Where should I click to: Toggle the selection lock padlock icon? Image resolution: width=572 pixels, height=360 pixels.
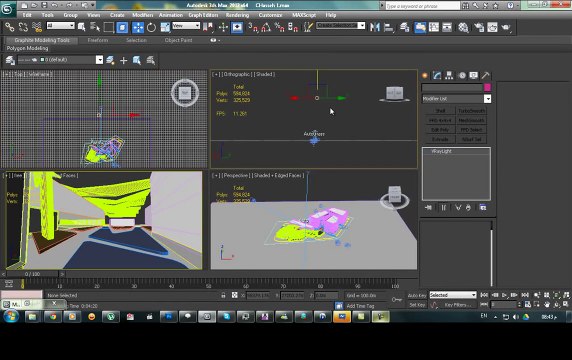tap(223, 295)
